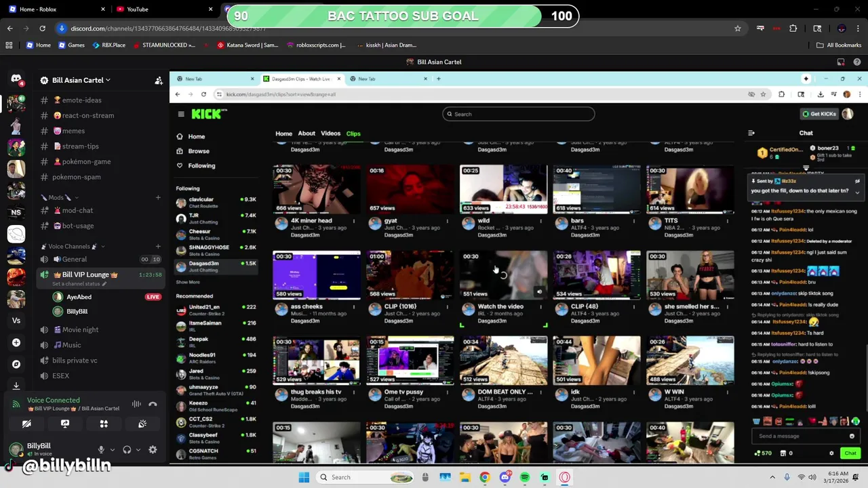Switch to the About tab on Kick channel
Screen dimensions: 868x488
[x=307, y=134]
